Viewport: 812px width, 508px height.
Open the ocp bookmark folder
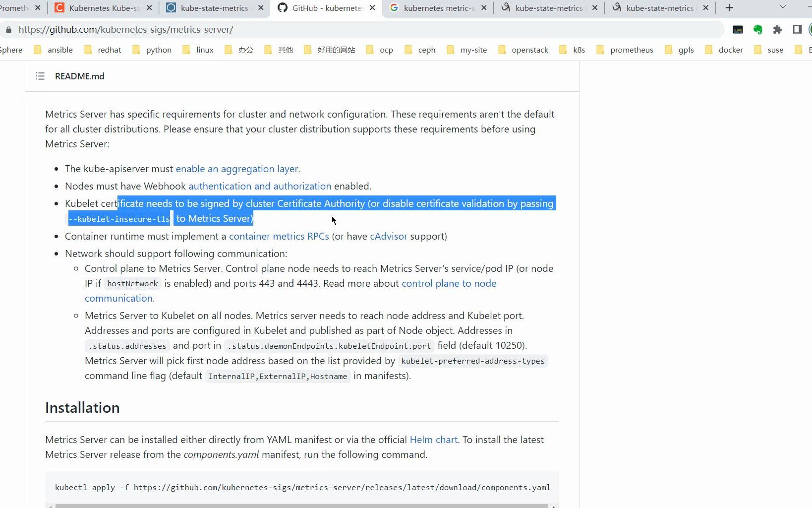[380, 50]
